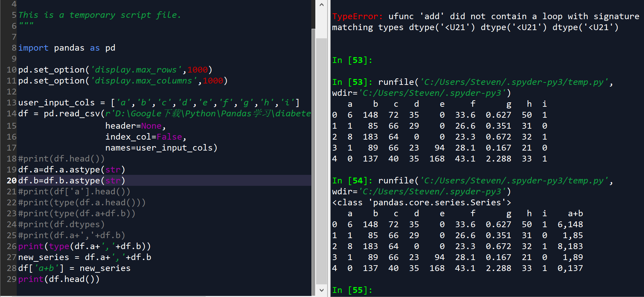The height and width of the screenshot is (297, 644).
Task: Click value 2.288 in last output table
Action: pos(498,268)
